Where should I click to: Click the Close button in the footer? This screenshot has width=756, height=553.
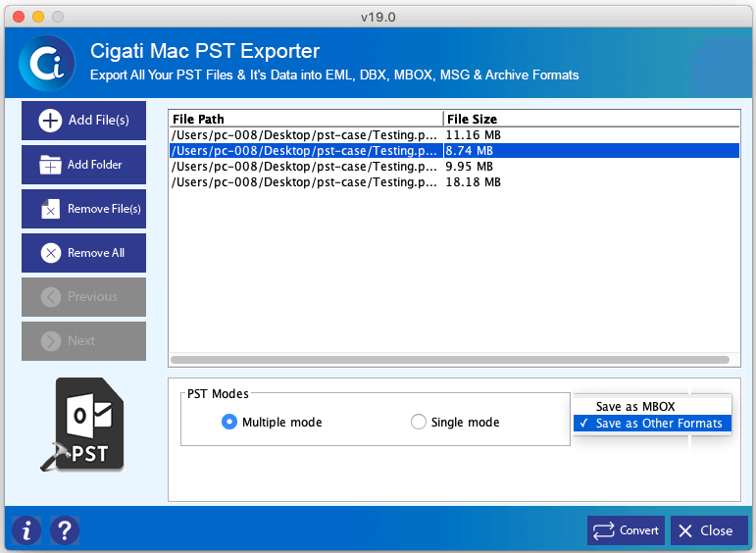(709, 530)
